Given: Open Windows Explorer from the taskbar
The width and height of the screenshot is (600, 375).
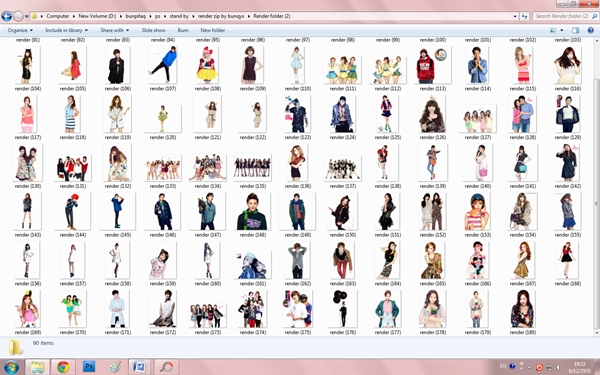Looking at the screenshot, I should click(37, 367).
